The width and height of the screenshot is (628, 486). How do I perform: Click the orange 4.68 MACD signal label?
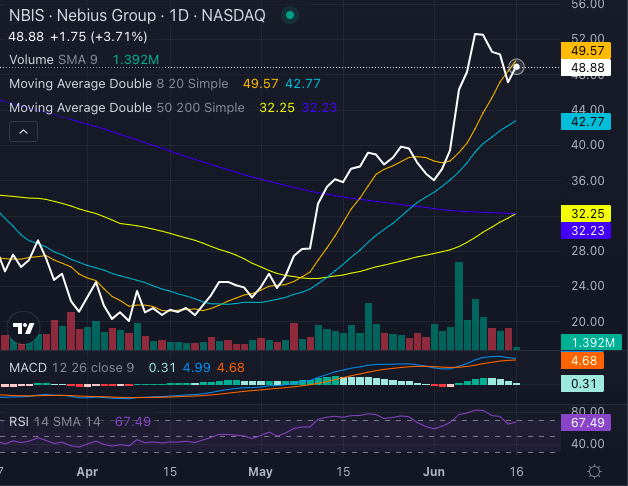click(582, 361)
